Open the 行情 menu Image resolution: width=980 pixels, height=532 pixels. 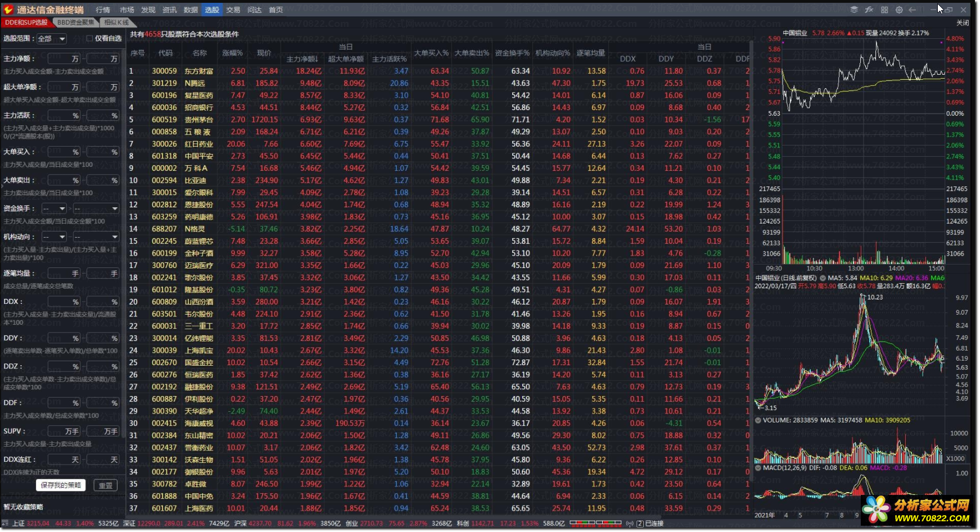[103, 10]
